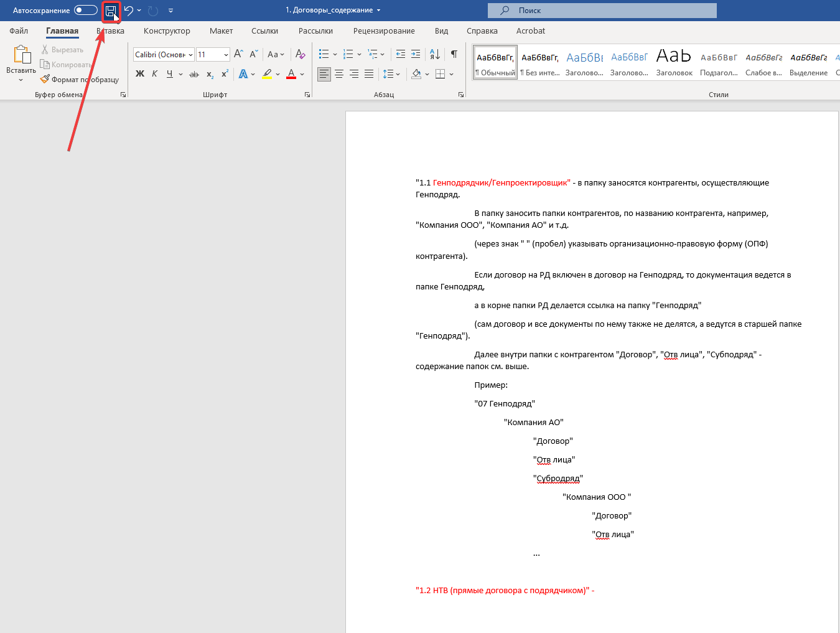Open the Customize Quick Access Toolbar dropdown
Screen dimensions: 840x633
point(170,11)
